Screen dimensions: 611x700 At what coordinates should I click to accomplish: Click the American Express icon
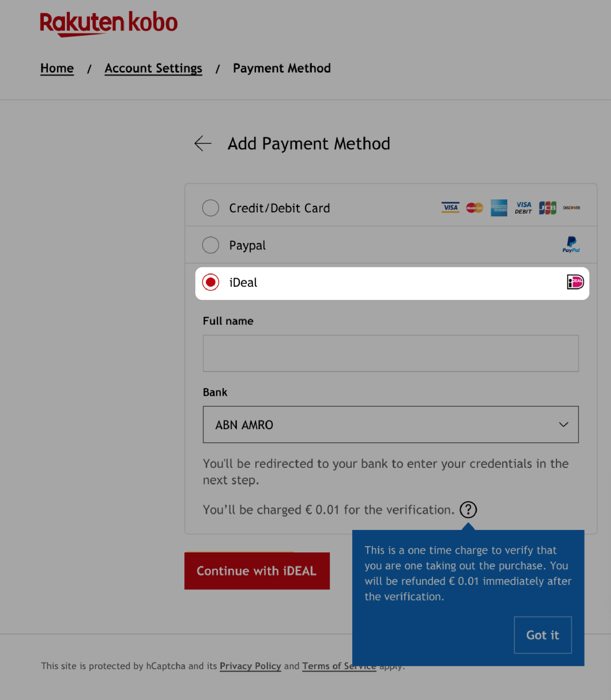click(x=499, y=208)
